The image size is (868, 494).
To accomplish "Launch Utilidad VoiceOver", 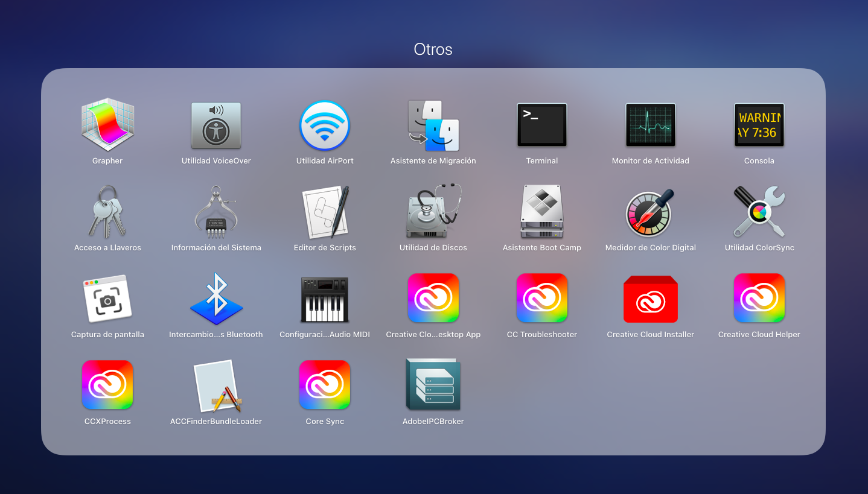I will click(x=216, y=125).
